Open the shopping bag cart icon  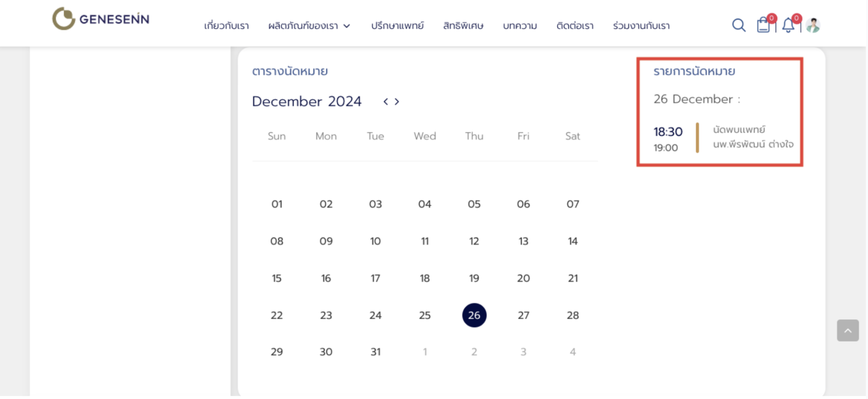pyautogui.click(x=764, y=26)
